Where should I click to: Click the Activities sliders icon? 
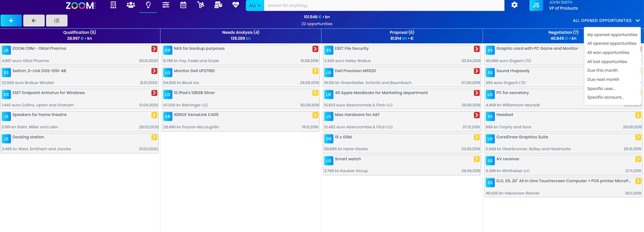166,5
